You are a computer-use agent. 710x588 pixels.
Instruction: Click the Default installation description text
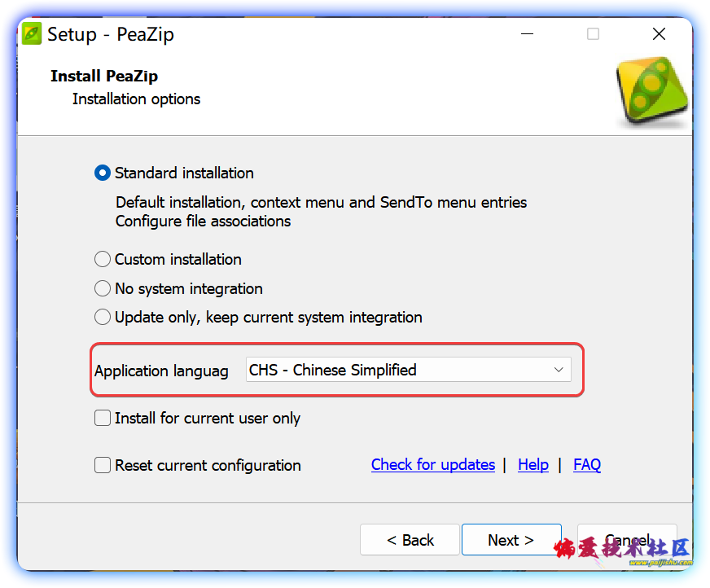click(x=321, y=203)
